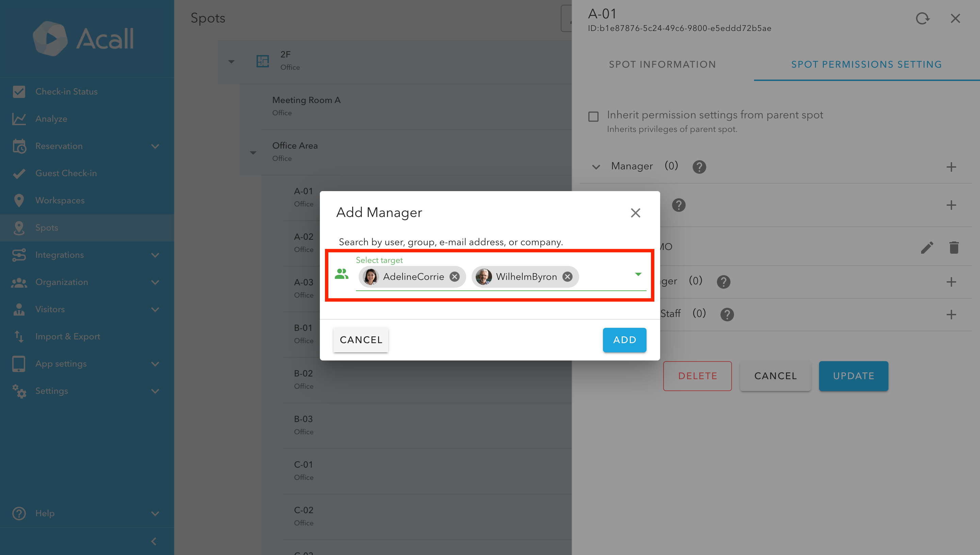Add a Manager with plus icon
Screen dimensions: 980x555
click(x=951, y=167)
